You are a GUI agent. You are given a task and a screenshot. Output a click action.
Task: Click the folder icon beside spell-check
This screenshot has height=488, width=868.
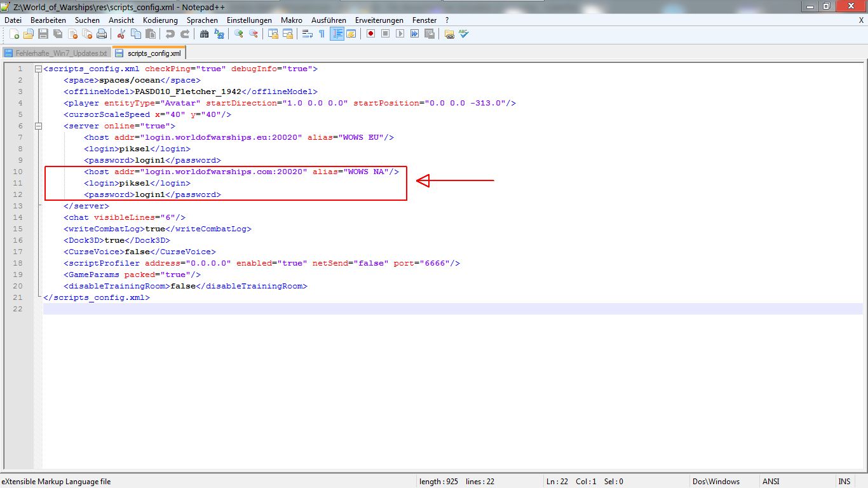449,34
